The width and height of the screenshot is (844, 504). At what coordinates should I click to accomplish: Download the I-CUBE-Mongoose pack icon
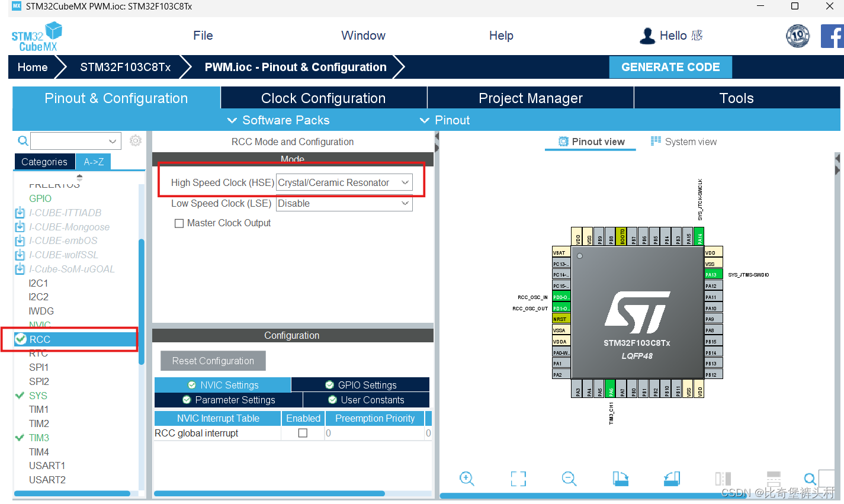[x=20, y=227]
